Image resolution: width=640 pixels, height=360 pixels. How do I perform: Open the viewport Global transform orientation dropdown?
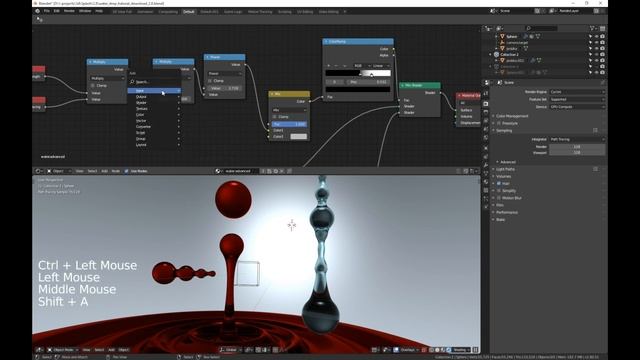coord(230,350)
